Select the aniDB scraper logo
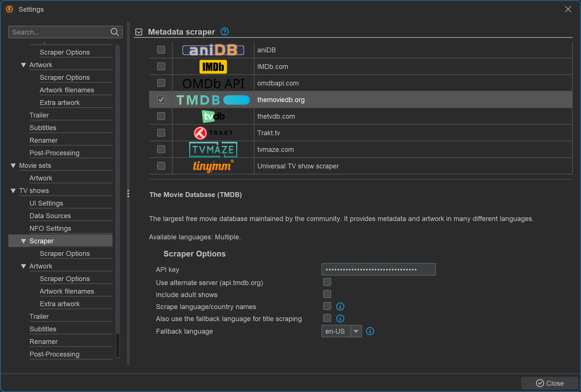Viewport: 581px width, 392px height. [213, 50]
